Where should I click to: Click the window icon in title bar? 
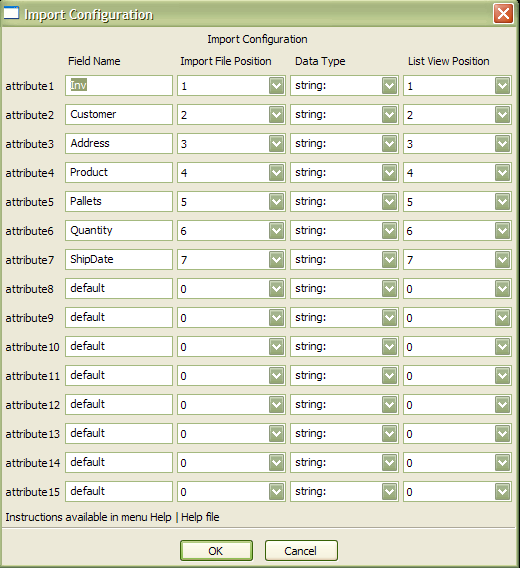click(x=11, y=13)
